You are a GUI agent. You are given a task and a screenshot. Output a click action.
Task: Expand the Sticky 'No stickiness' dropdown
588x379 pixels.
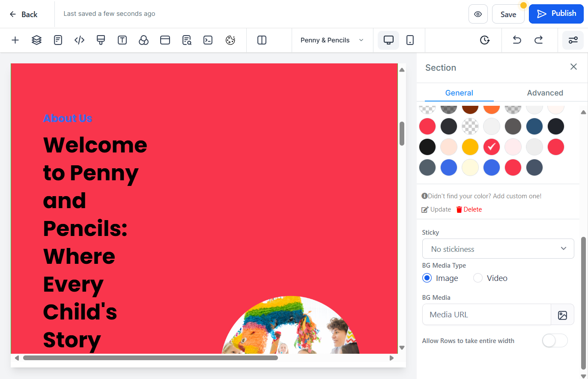pos(498,249)
